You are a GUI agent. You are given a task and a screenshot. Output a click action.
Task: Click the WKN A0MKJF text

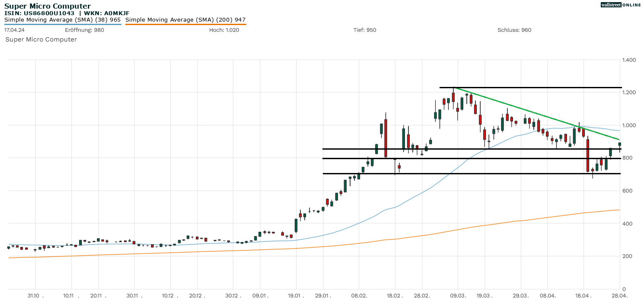[106, 13]
